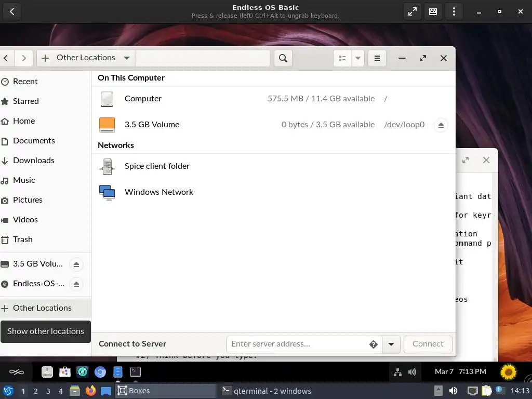Open Music in sidebar
The width and height of the screenshot is (532, 399).
coord(46,180)
